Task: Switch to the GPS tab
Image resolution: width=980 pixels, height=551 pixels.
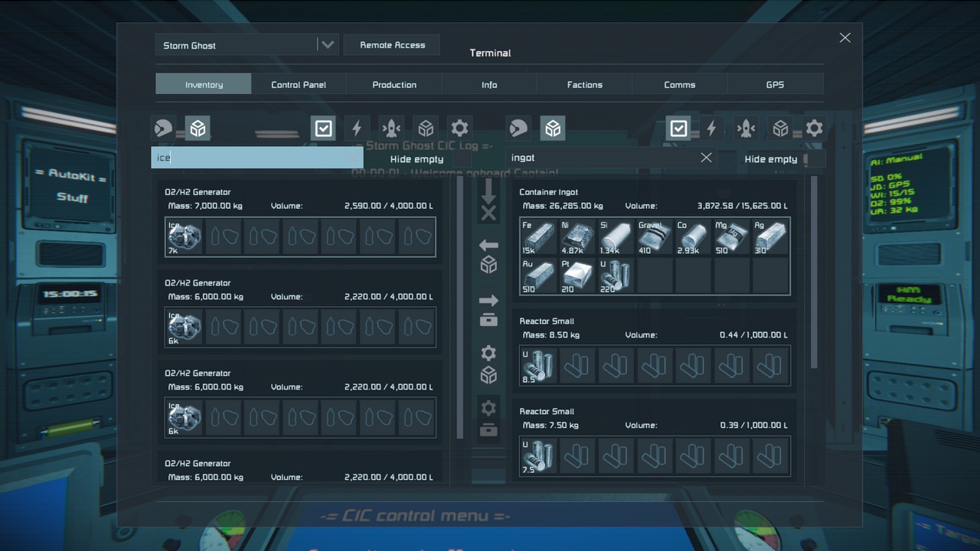Action: [x=775, y=84]
